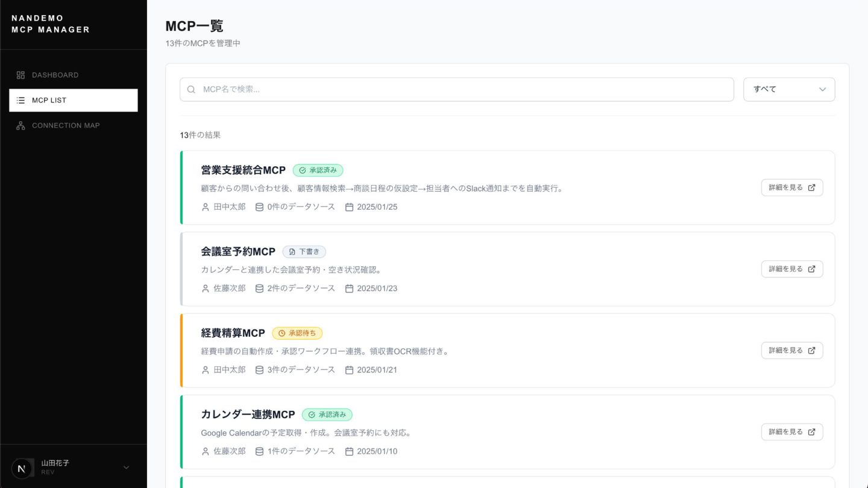Click カレンダーと連携した会議室予約 description
Image resolution: width=868 pixels, height=488 pixels.
coord(291,270)
